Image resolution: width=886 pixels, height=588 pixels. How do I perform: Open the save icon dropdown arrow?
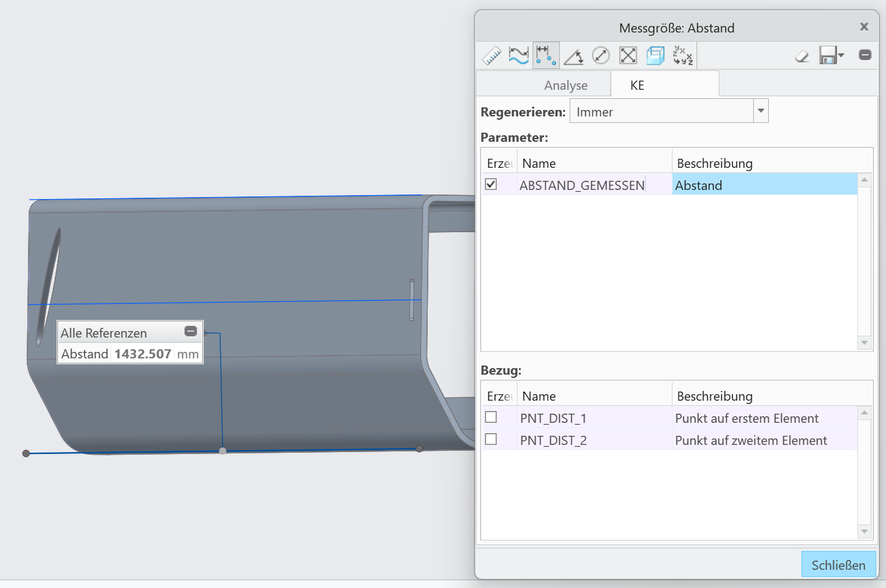pyautogui.click(x=841, y=55)
